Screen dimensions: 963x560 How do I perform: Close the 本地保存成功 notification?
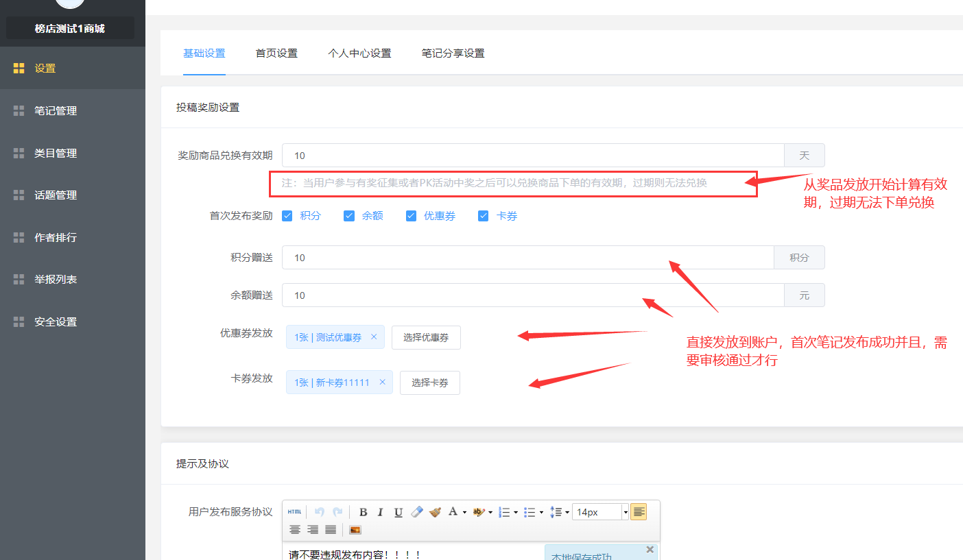click(x=650, y=549)
